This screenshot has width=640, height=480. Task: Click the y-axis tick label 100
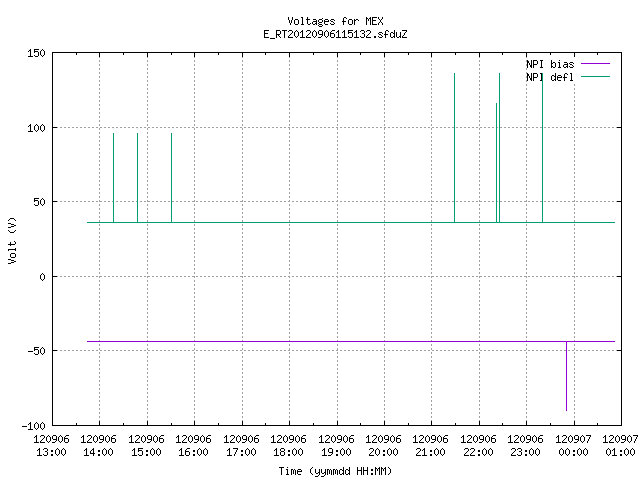click(x=36, y=128)
